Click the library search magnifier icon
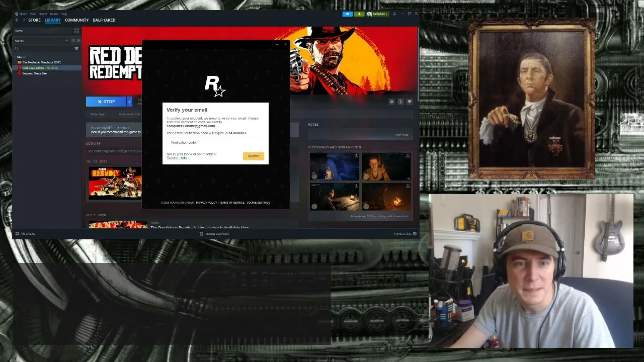This screenshot has height=362, width=644. point(17,48)
